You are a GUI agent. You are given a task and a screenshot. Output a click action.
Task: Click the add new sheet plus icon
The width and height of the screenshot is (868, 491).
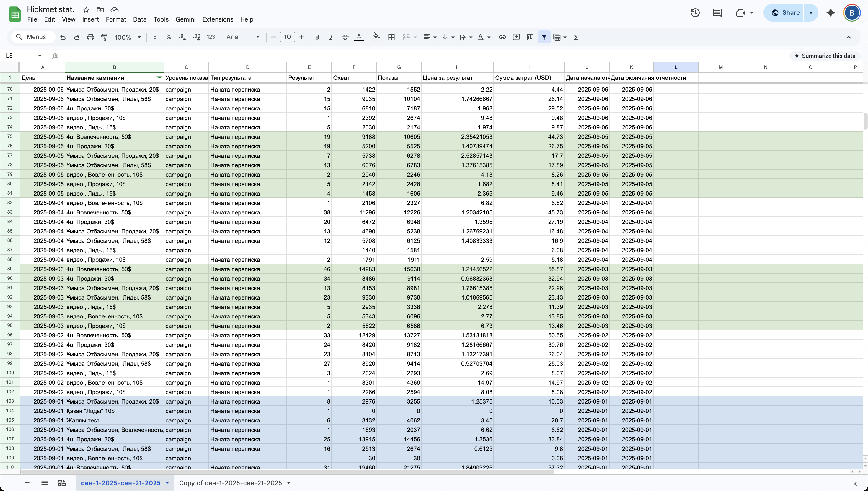click(27, 482)
